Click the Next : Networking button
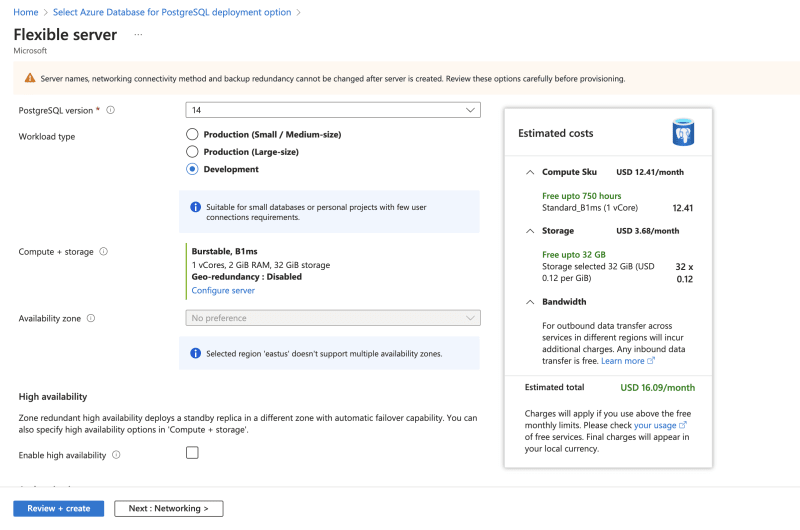 (169, 509)
